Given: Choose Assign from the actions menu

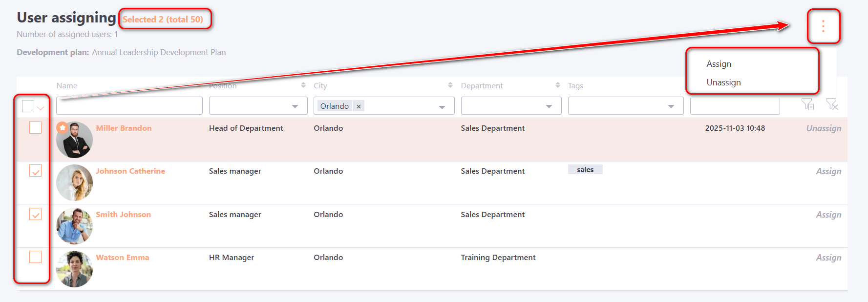Looking at the screenshot, I should pos(719,64).
